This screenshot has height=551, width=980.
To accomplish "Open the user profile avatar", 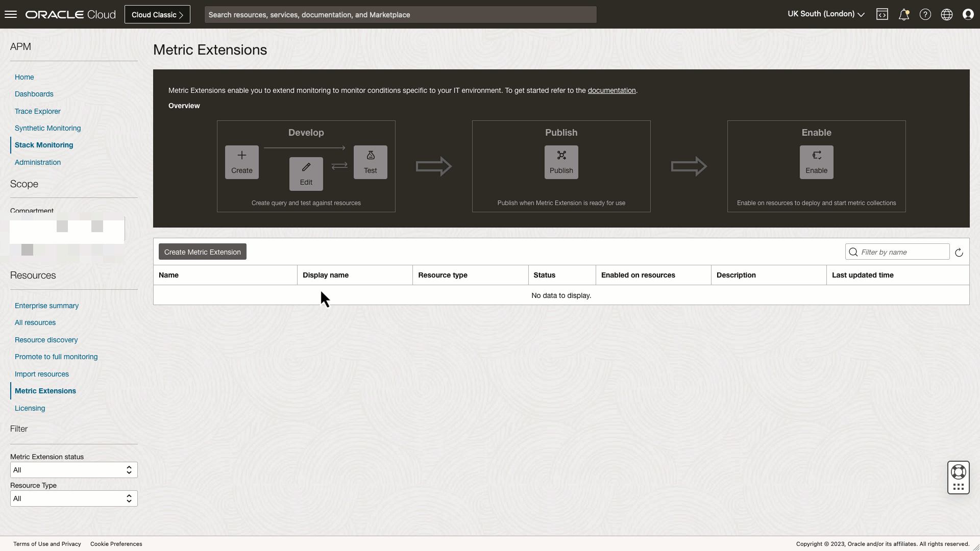I will coord(968,14).
